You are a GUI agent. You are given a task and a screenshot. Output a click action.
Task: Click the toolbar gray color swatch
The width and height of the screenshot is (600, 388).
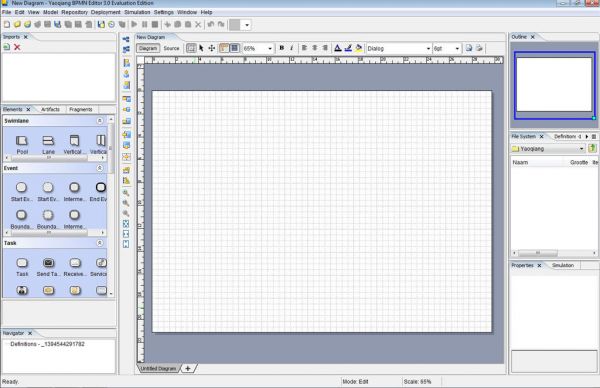pos(234,25)
